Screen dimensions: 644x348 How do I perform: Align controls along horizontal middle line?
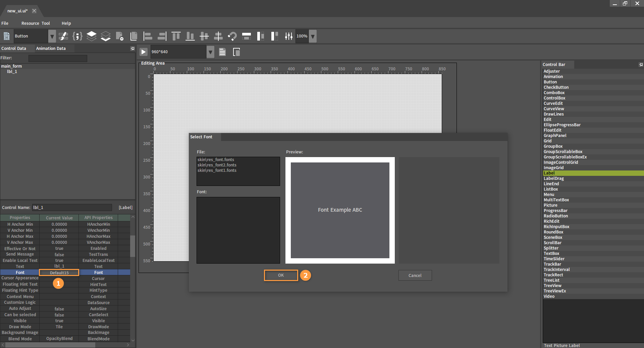[x=204, y=36]
